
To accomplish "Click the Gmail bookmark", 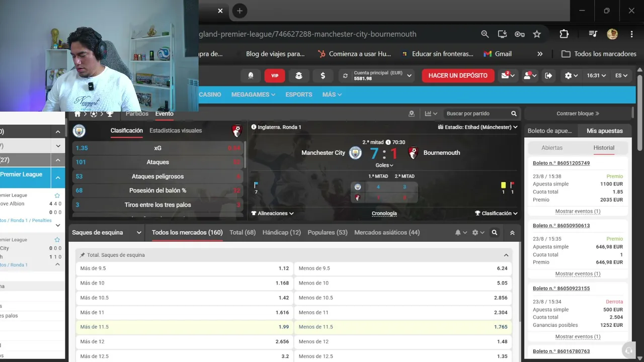I will tap(498, 54).
